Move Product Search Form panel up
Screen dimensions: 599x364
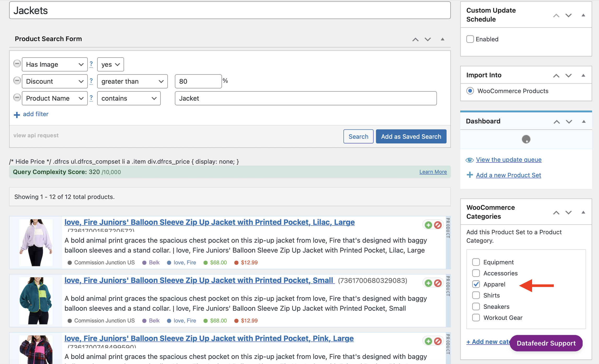(415, 39)
